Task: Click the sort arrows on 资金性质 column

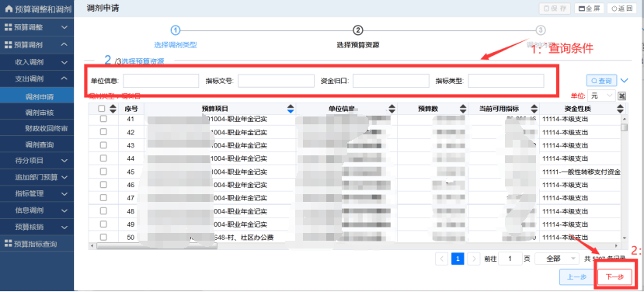Action: point(620,109)
